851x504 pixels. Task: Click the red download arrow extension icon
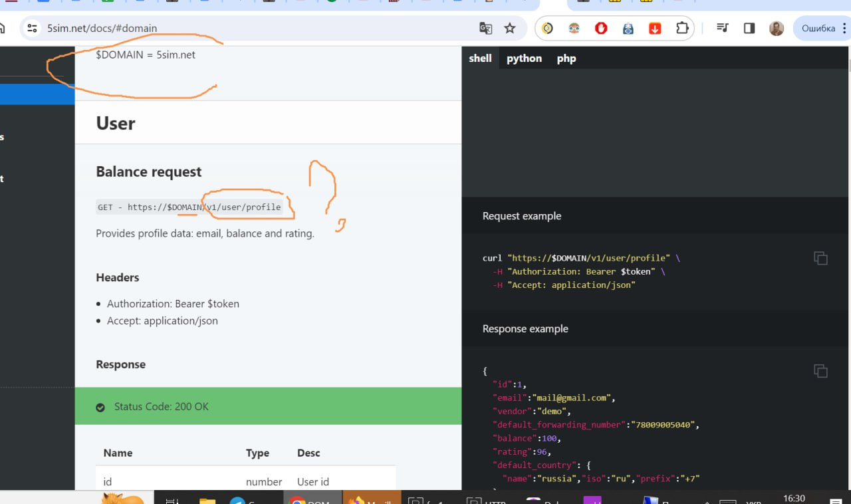tap(655, 28)
